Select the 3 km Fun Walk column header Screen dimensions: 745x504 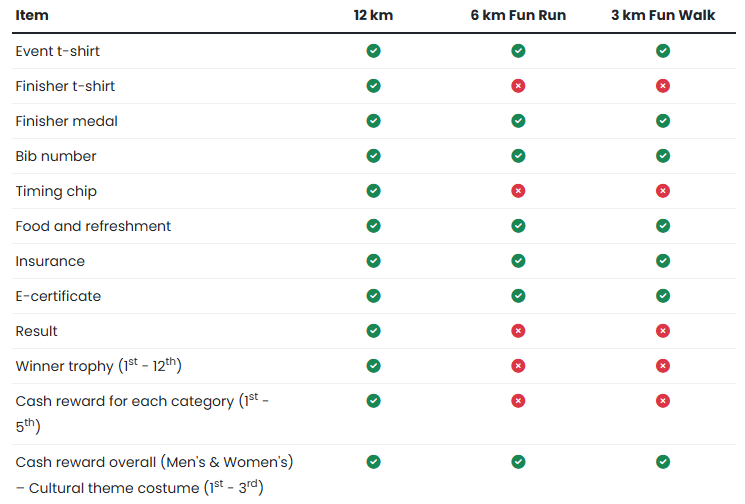click(663, 15)
